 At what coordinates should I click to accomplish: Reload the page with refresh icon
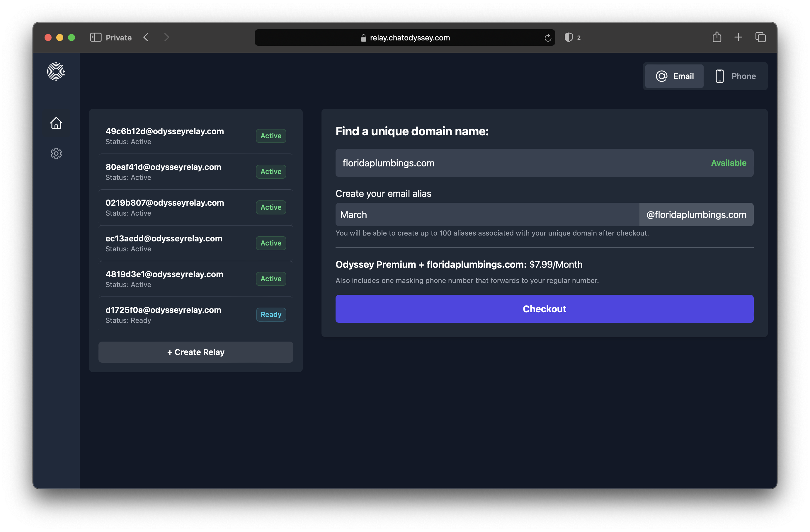point(548,38)
